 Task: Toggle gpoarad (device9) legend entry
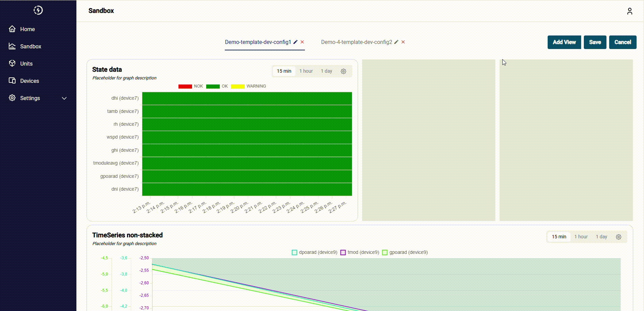405,252
